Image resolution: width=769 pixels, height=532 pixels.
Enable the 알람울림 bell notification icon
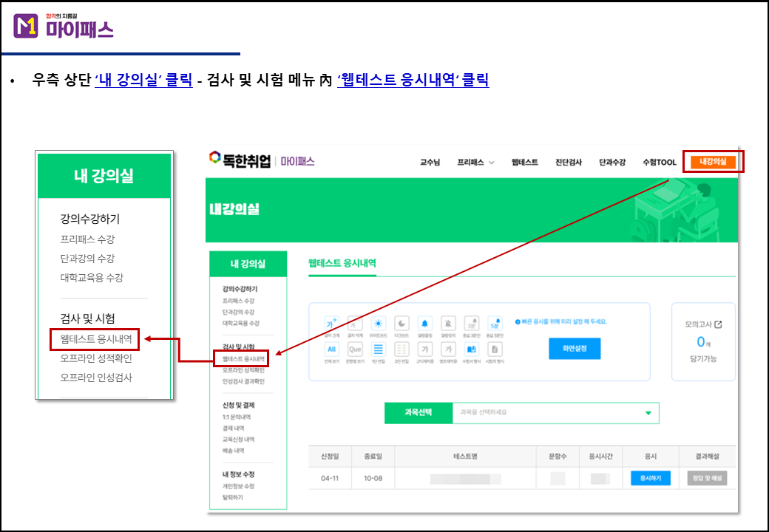(424, 323)
